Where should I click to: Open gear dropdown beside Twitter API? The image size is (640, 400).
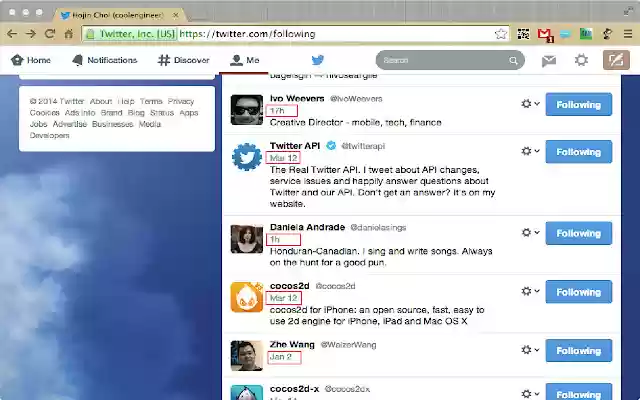530,151
